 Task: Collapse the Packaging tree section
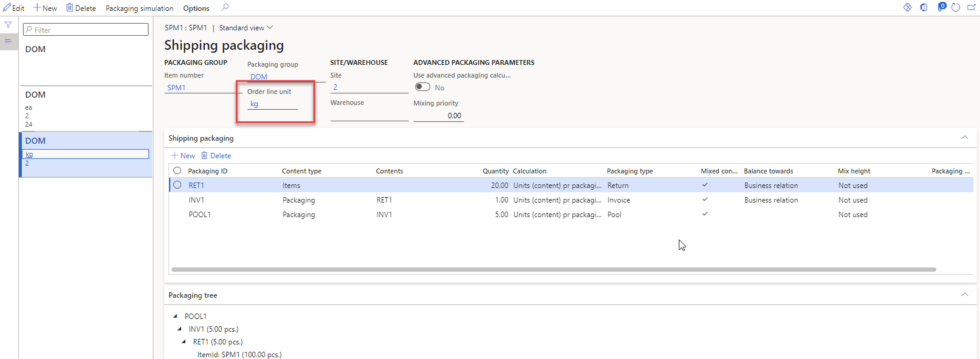[964, 295]
